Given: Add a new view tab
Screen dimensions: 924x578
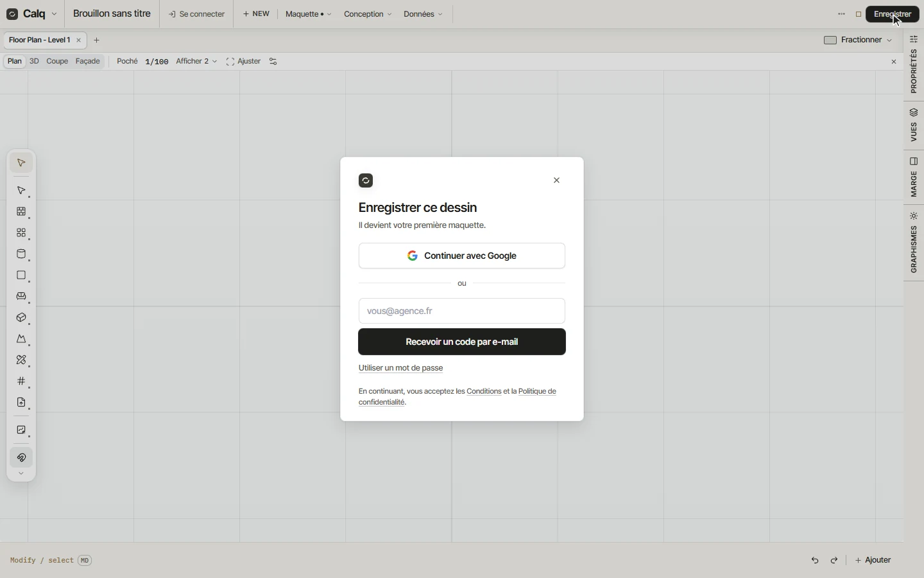Looking at the screenshot, I should (97, 40).
